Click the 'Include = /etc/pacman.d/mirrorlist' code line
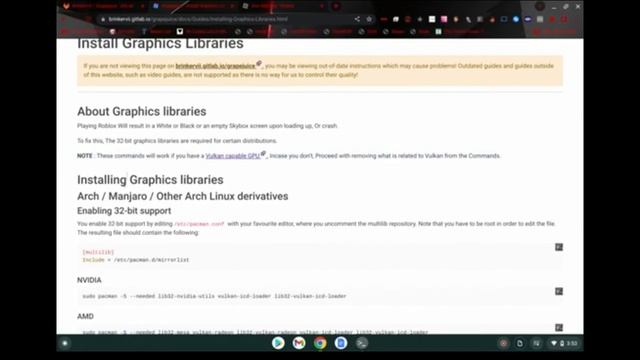Image resolution: width=640 pixels, height=360 pixels. (136, 260)
